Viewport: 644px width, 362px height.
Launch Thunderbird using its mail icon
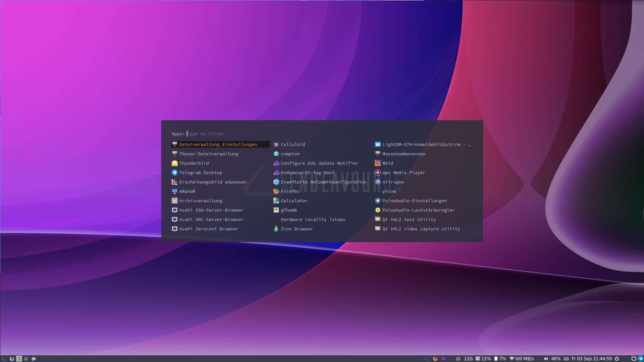coord(174,163)
